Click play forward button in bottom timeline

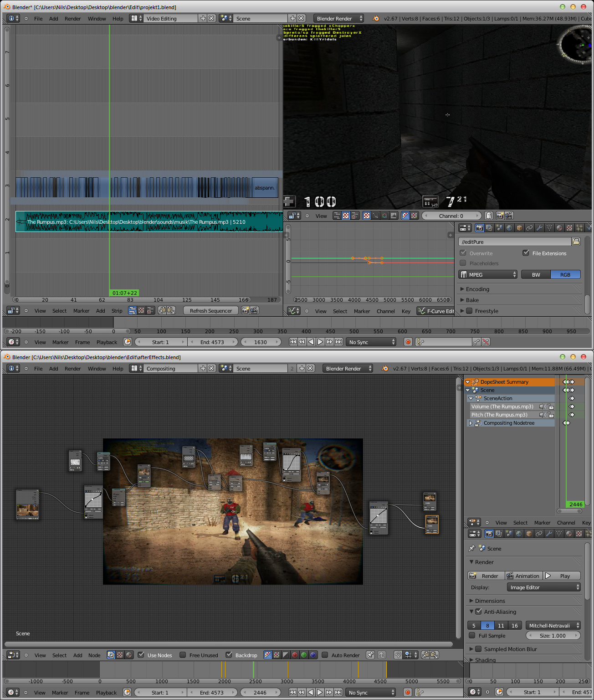click(x=320, y=692)
